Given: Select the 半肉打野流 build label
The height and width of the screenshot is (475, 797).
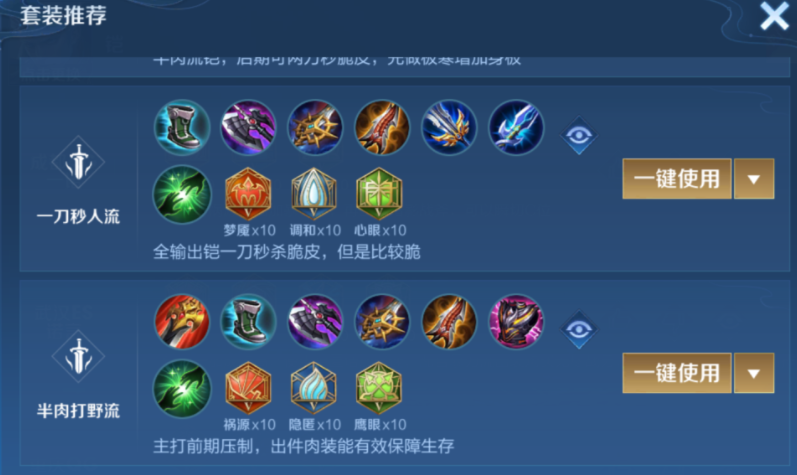Looking at the screenshot, I should [78, 411].
